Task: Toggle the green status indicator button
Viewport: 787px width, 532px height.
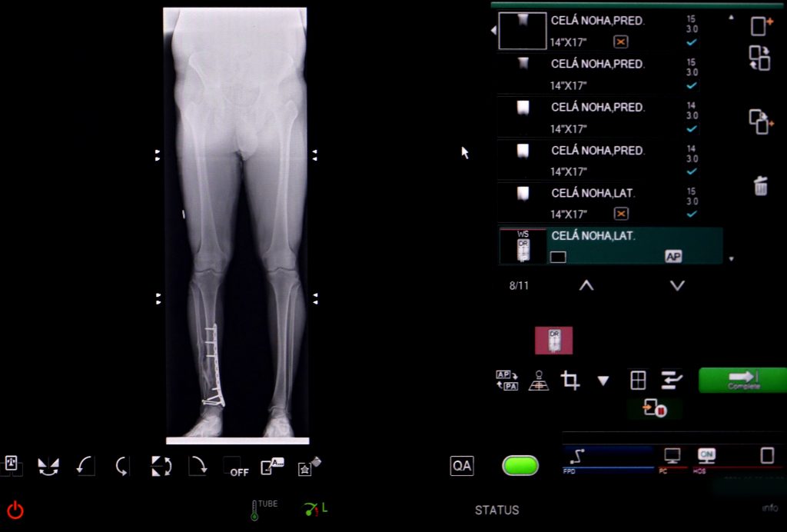Action: (x=520, y=465)
